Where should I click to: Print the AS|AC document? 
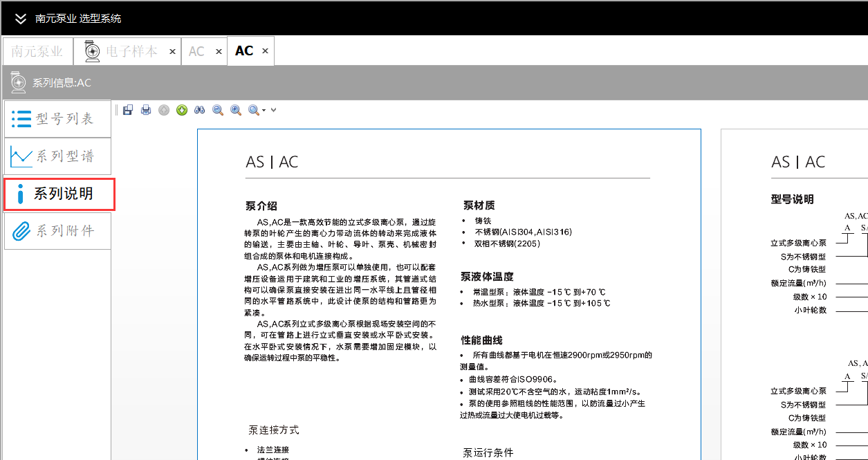point(146,110)
